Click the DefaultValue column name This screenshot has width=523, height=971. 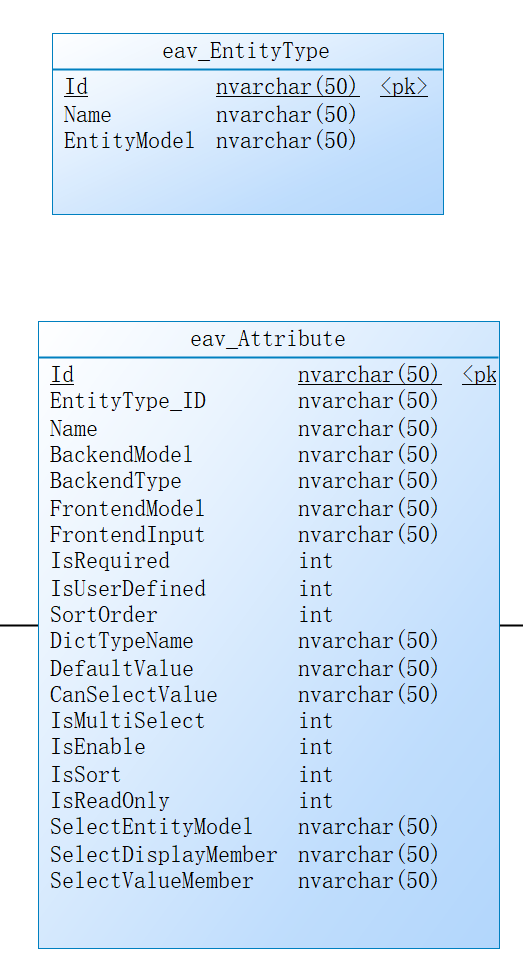[x=121, y=669]
